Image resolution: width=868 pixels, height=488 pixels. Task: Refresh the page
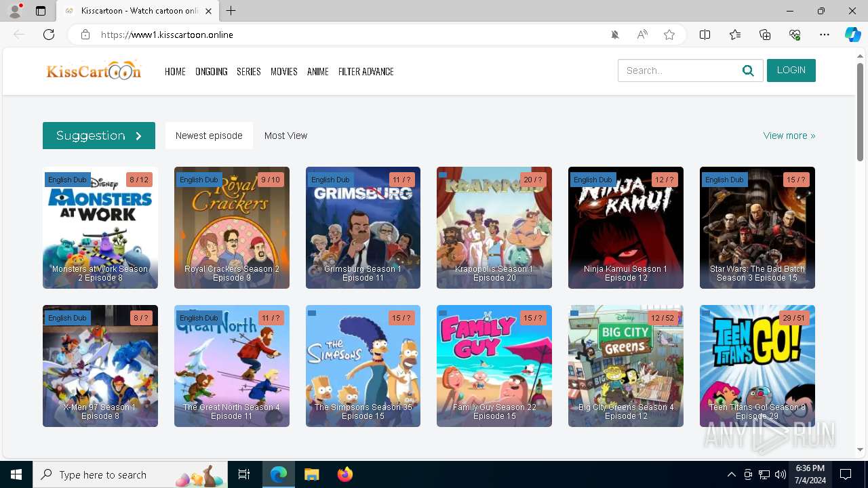49,35
